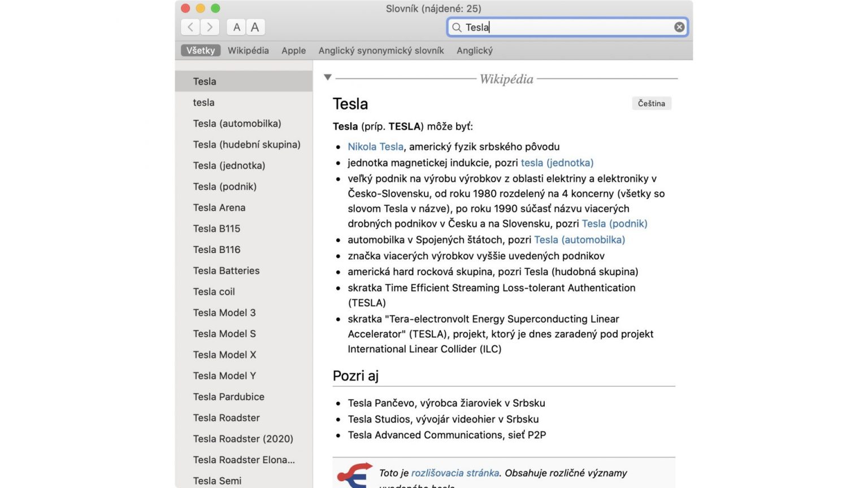Viewport: 868px width, 488px height.
Task: Click the Čeština language button
Action: click(x=652, y=103)
